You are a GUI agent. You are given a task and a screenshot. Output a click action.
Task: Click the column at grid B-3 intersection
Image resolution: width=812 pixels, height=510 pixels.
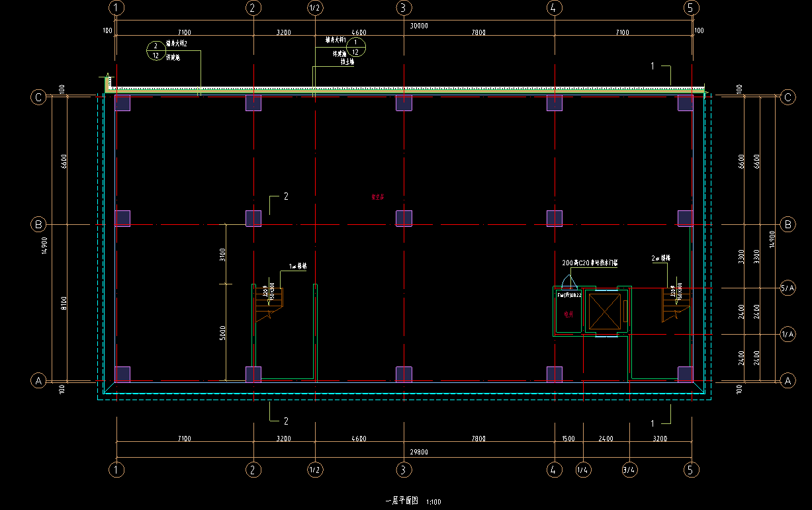404,218
